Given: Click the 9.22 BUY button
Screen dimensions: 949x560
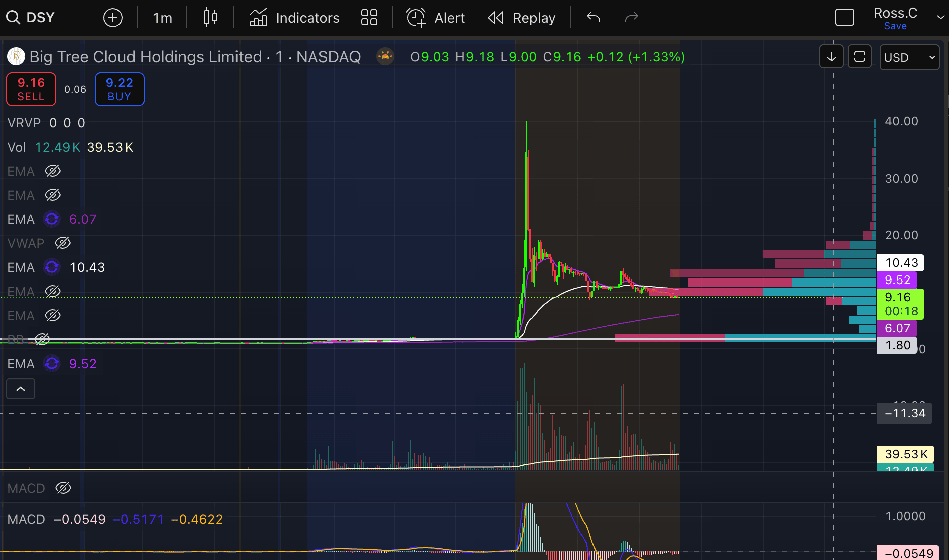Looking at the screenshot, I should [x=120, y=89].
